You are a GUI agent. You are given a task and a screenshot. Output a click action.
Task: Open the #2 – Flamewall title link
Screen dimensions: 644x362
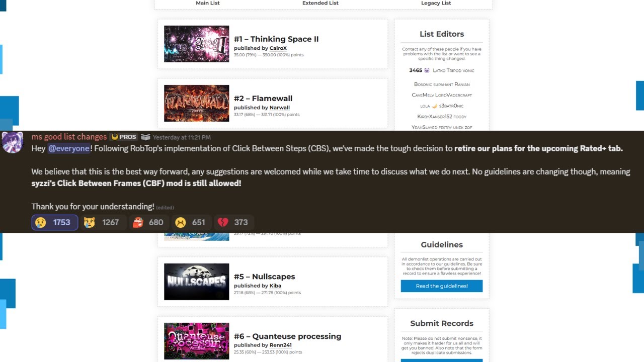click(263, 99)
